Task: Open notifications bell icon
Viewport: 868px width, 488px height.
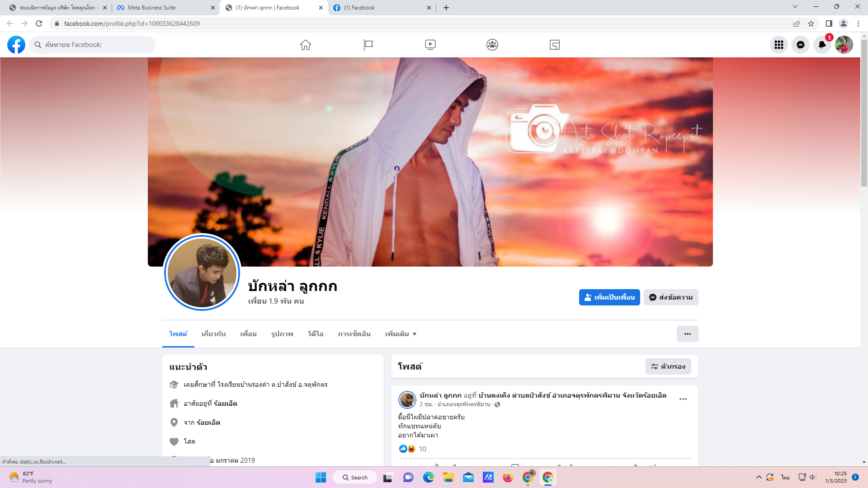Action: [822, 45]
